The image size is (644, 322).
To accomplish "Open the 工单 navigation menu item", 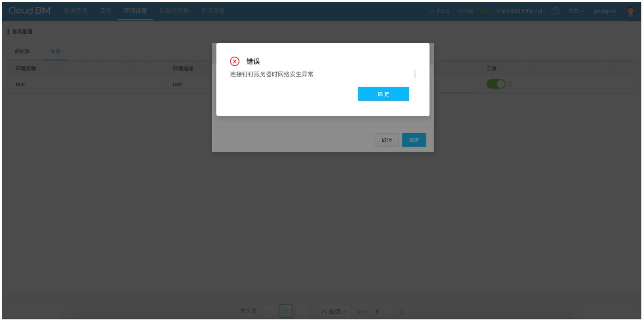I will tap(105, 11).
